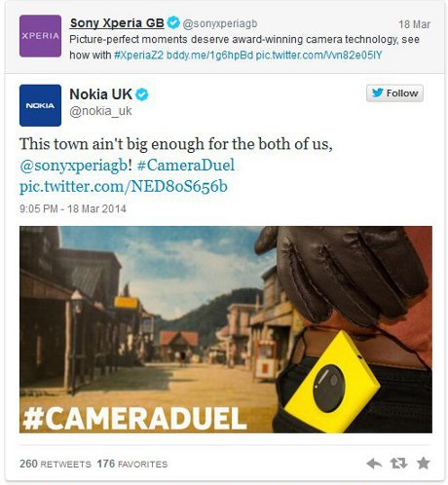Open the @sonyxperiagb handle in the header

pos(220,23)
